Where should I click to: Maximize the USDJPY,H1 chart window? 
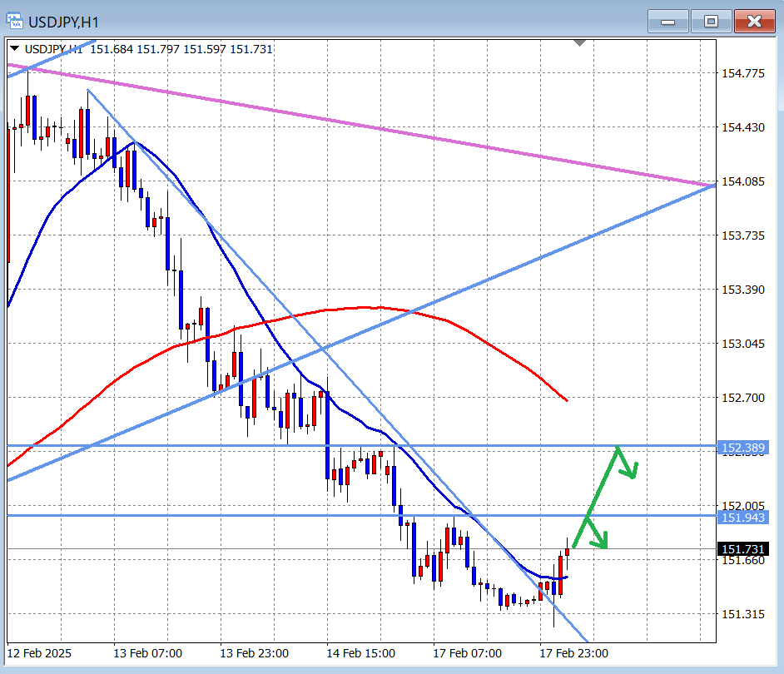point(711,21)
